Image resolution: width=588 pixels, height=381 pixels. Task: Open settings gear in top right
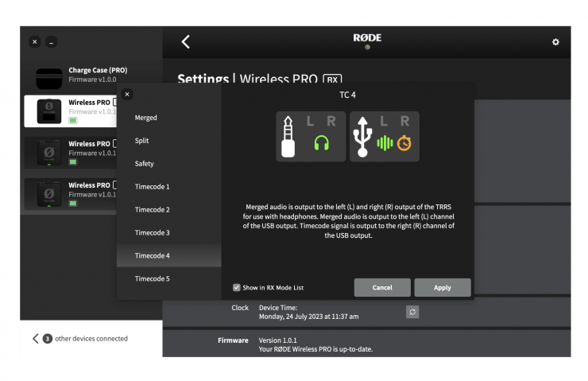coord(555,42)
